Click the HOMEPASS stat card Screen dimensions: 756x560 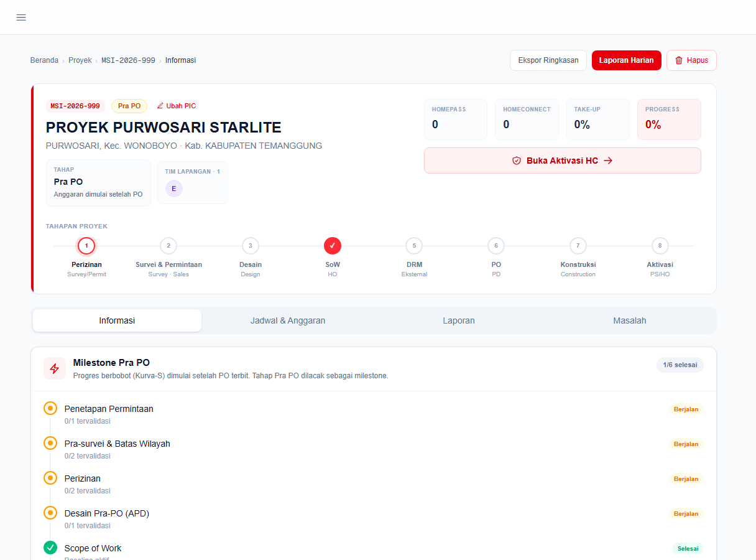[456, 119]
